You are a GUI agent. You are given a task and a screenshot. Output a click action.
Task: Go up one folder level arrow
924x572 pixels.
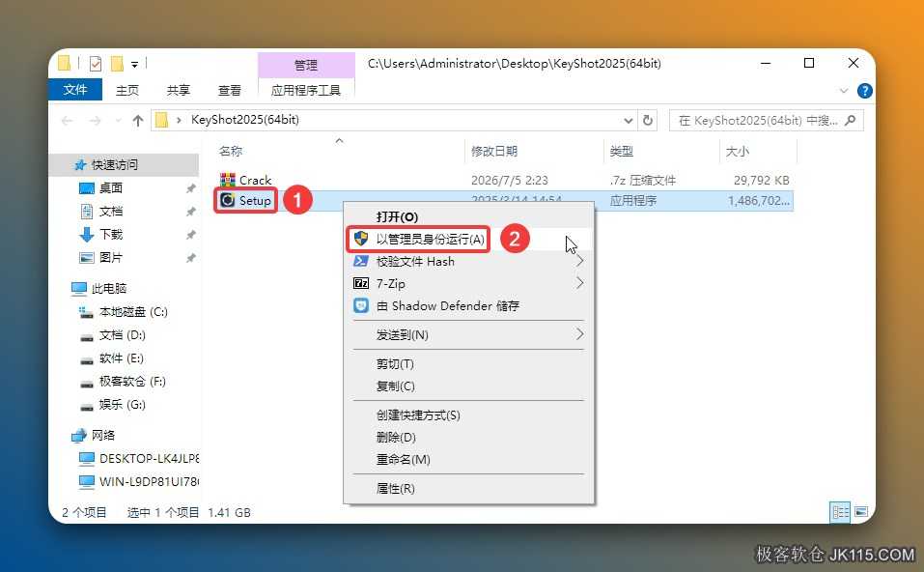coord(138,121)
